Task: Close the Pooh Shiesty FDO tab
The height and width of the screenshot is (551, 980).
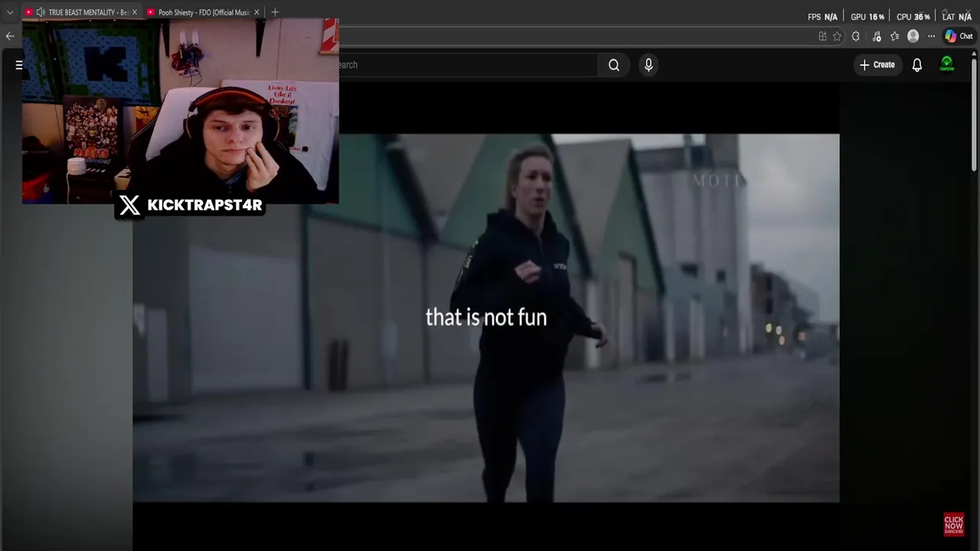Action: pos(256,12)
